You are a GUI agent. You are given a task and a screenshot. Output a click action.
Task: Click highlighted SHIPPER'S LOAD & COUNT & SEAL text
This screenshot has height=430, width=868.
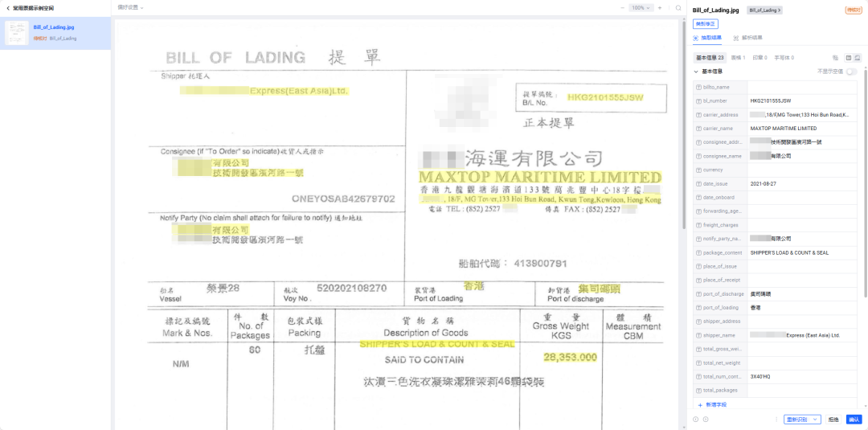[x=437, y=344]
